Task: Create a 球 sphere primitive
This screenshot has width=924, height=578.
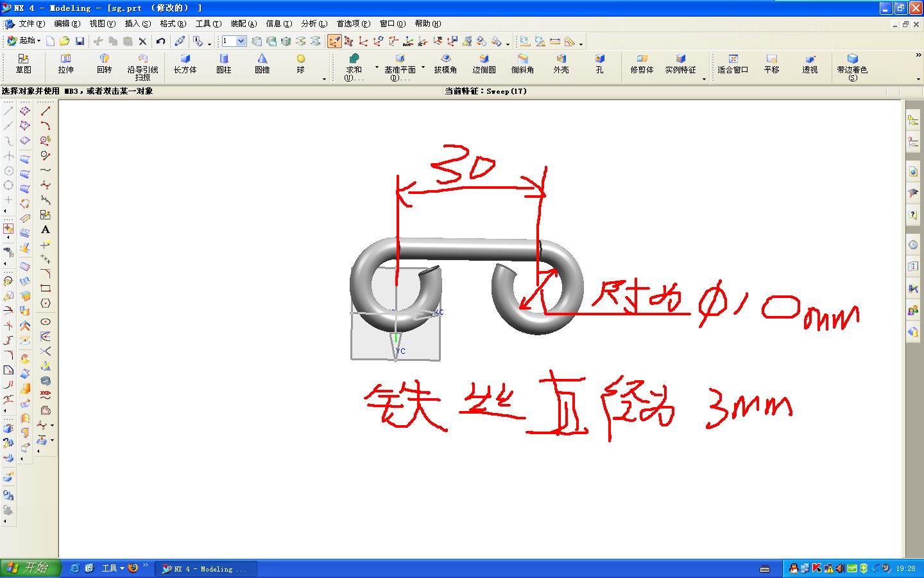Action: (300, 64)
